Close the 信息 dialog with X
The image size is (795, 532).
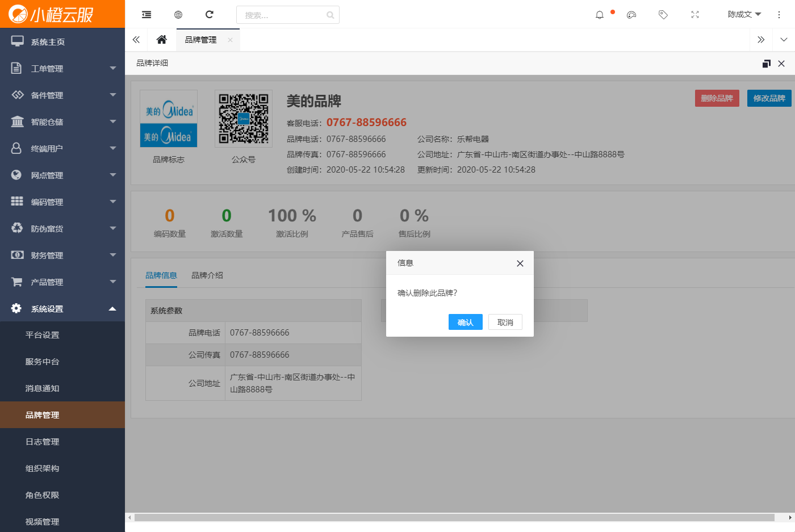coord(520,263)
